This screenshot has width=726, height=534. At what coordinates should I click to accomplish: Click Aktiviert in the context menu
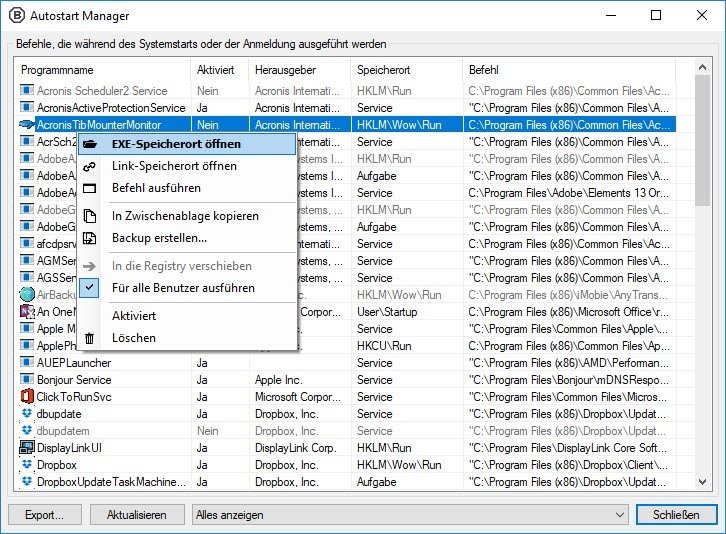(x=187, y=316)
